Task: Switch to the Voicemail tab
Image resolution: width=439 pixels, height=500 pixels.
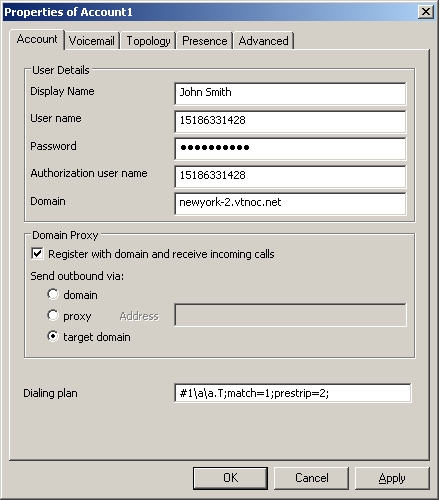Action: coord(92,41)
